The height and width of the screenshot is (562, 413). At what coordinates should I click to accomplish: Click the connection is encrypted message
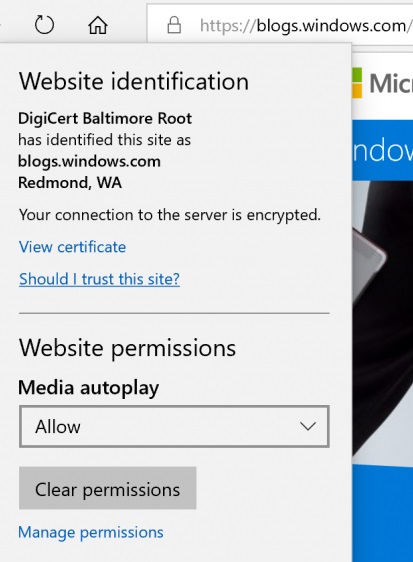tap(170, 215)
